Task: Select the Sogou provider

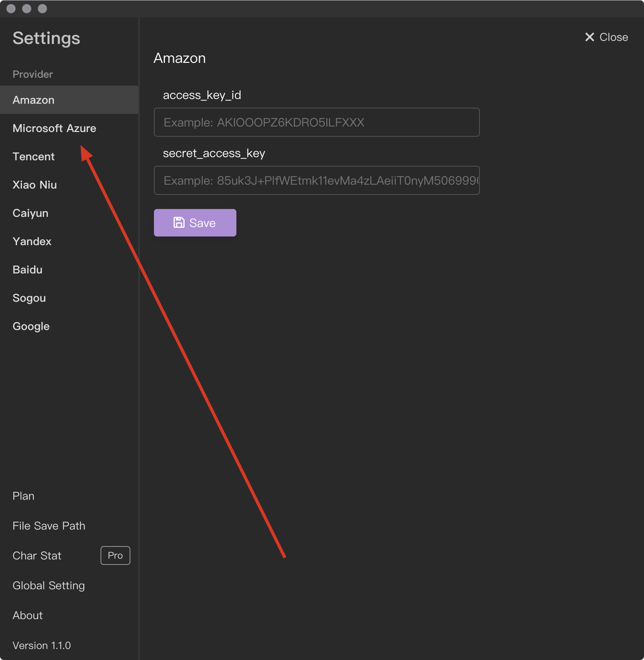Action: (29, 298)
